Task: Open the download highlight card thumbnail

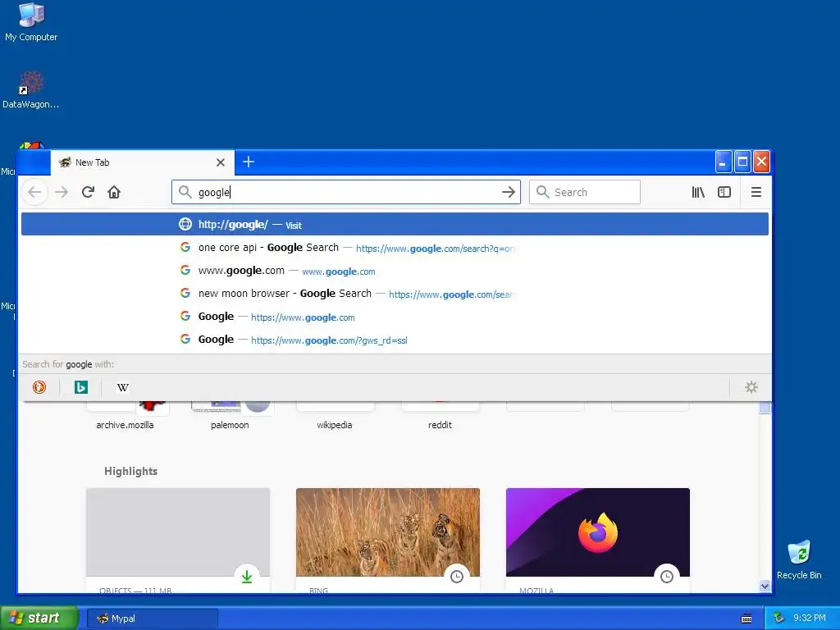Action: point(178,532)
